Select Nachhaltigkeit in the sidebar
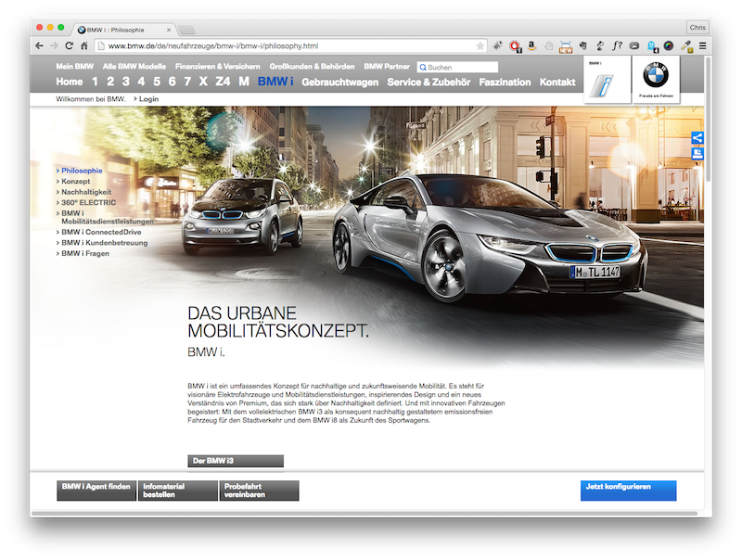 (x=85, y=191)
